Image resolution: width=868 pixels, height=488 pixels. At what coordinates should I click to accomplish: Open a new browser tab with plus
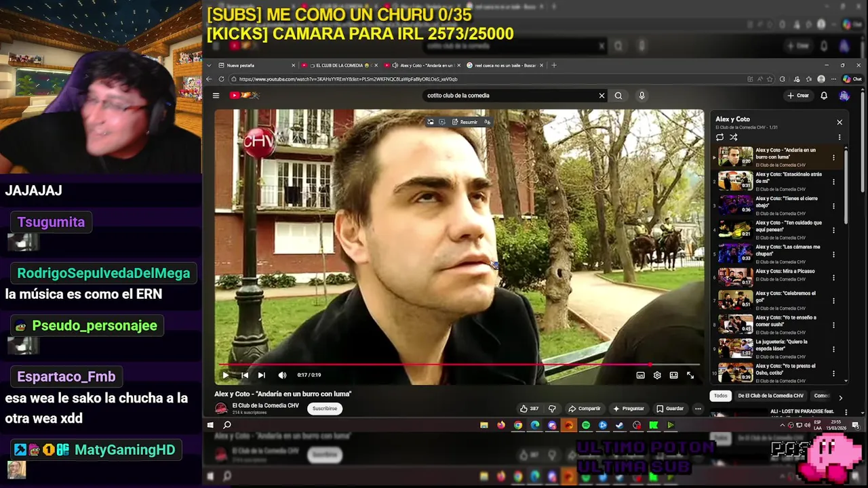click(554, 65)
